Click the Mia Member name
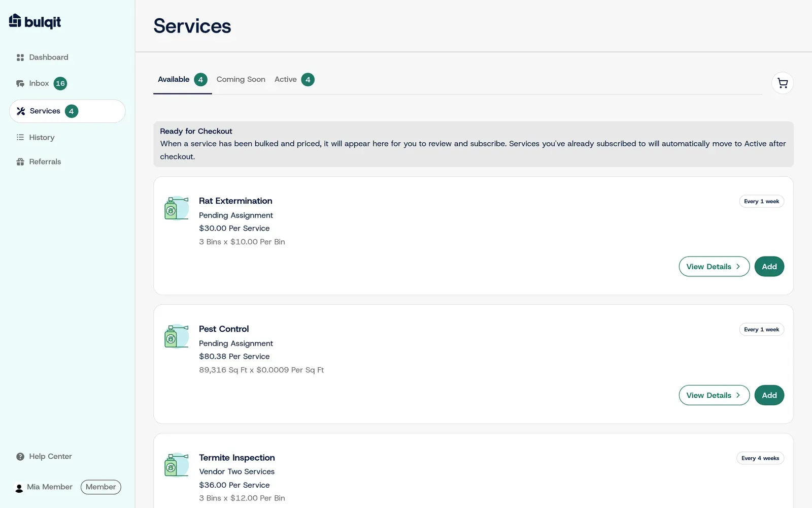 (50, 487)
